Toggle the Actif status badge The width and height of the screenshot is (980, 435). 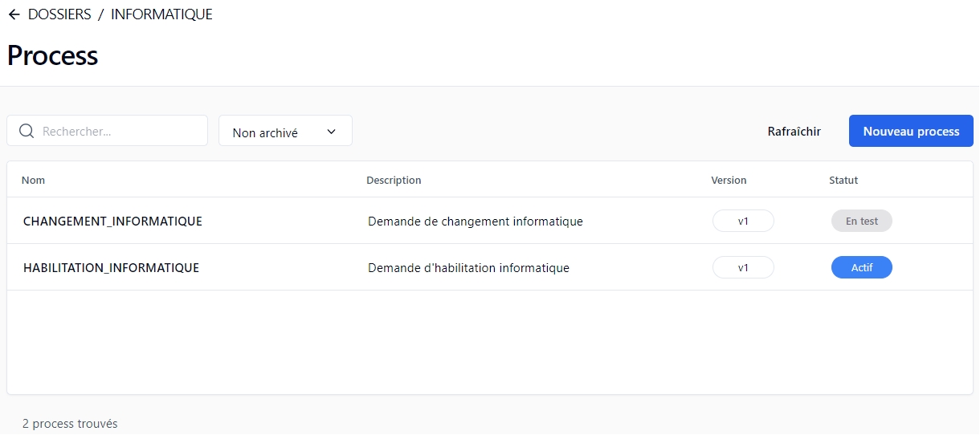tap(861, 267)
